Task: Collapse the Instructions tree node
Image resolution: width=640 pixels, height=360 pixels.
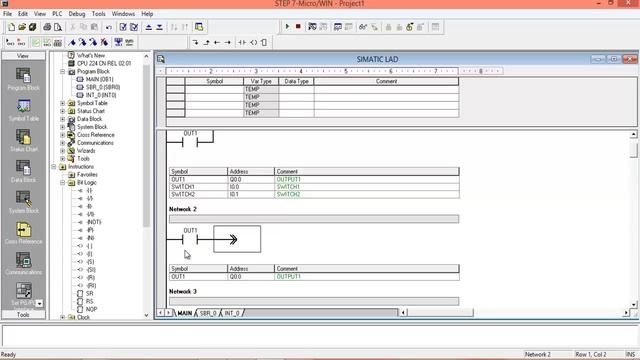Action: point(54,167)
